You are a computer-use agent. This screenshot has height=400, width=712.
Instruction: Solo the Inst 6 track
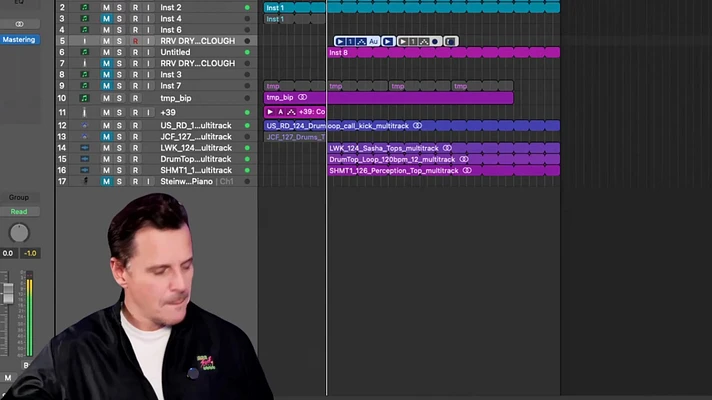[x=119, y=30]
